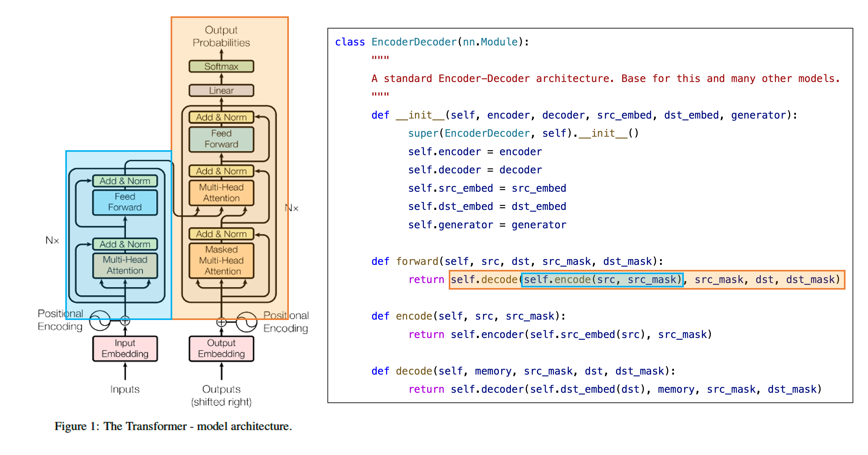Select the Output Embedding block
Viewport: 868px width, 455px height.
point(221,349)
